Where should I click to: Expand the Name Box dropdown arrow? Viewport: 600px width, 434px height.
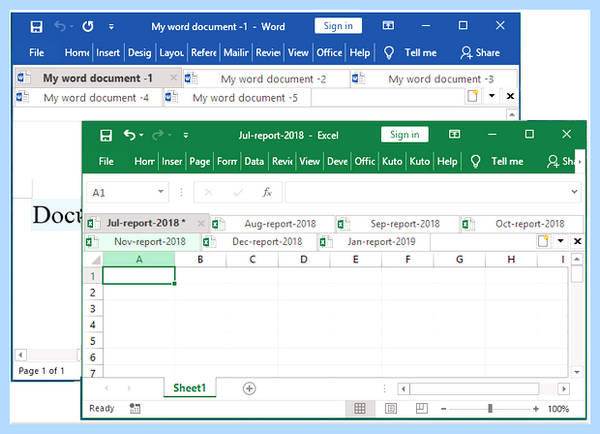(161, 191)
